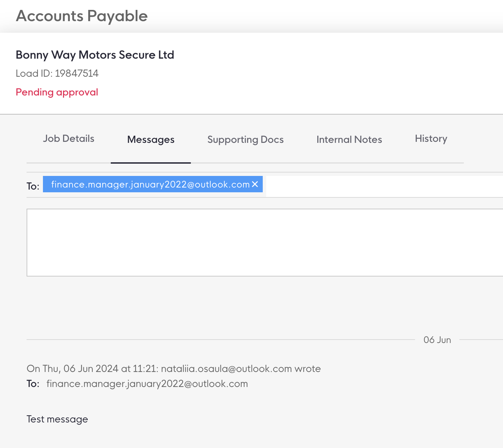Click the To: label beside the recipient chip

(33, 186)
